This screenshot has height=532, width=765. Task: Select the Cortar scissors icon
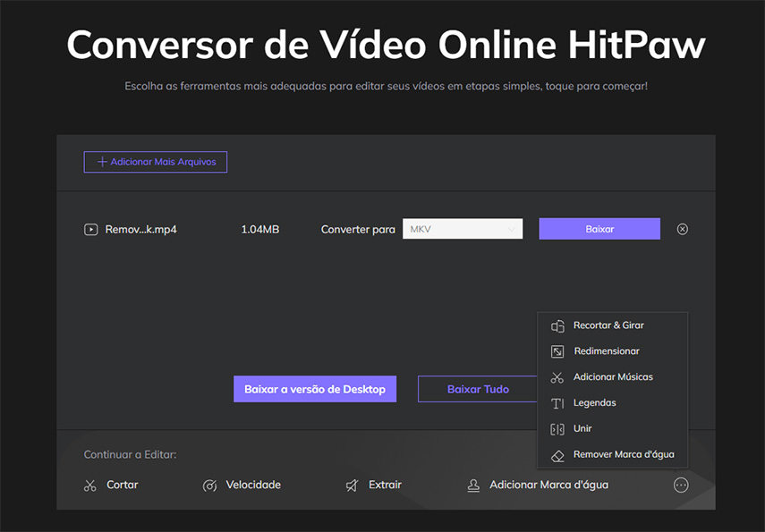(89, 485)
